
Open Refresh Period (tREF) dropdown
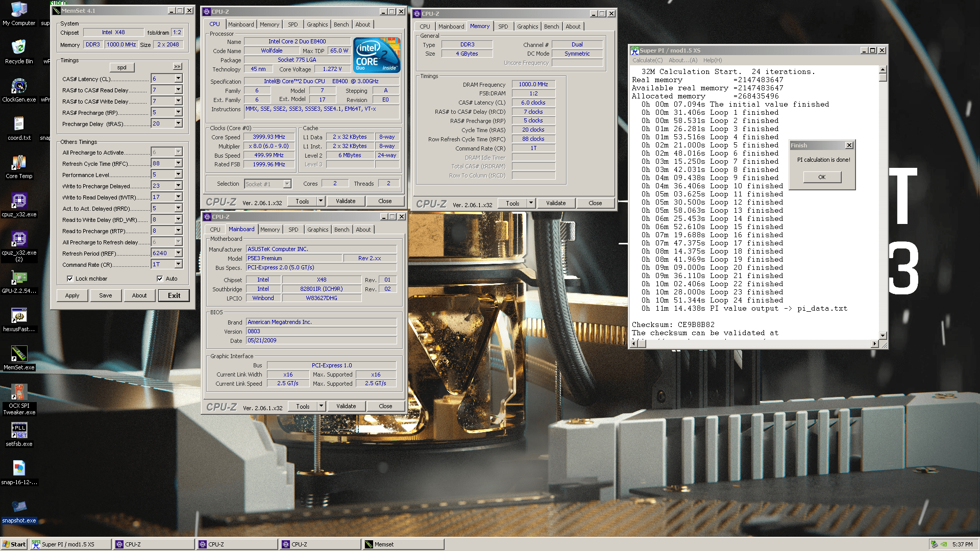coord(179,253)
